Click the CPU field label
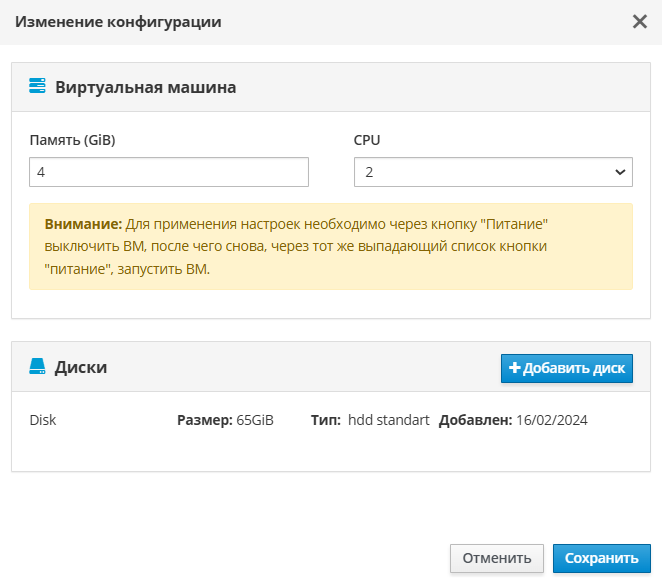Viewport: 662px width, 583px height. (367, 140)
